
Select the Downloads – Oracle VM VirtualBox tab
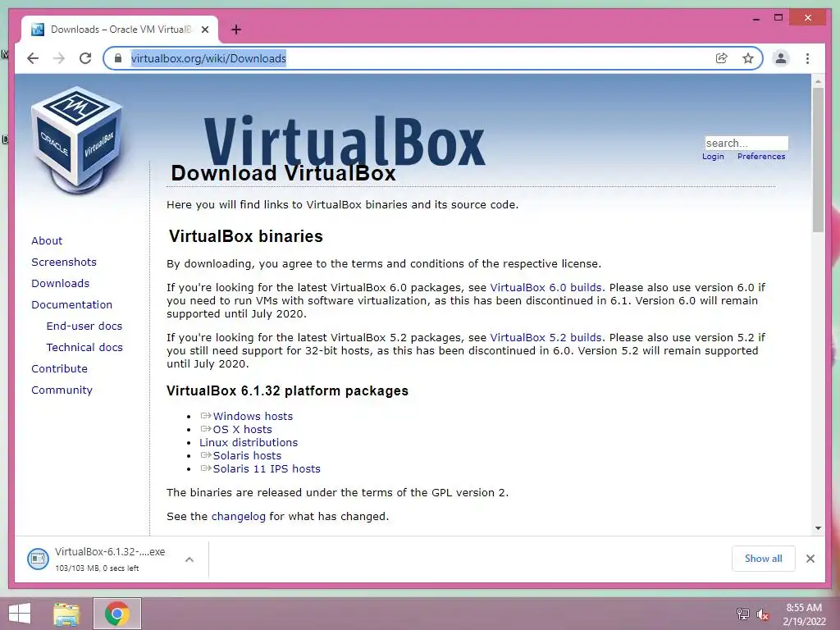pyautogui.click(x=120, y=30)
